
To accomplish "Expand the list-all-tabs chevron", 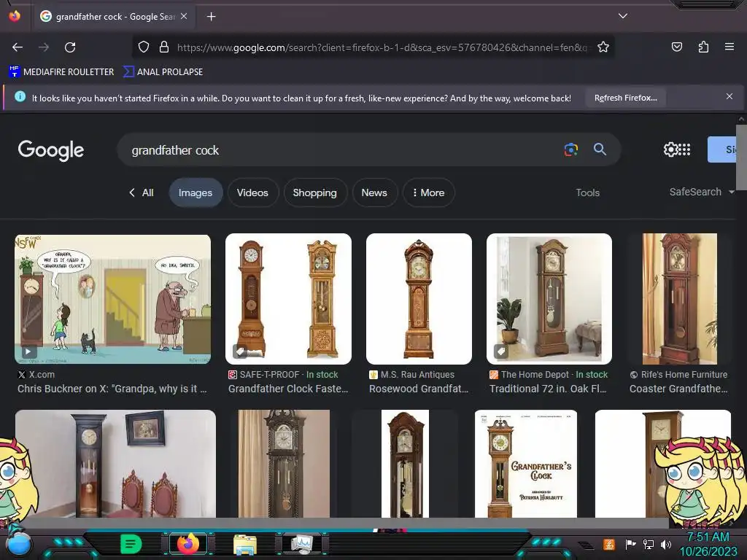I will click(x=623, y=16).
